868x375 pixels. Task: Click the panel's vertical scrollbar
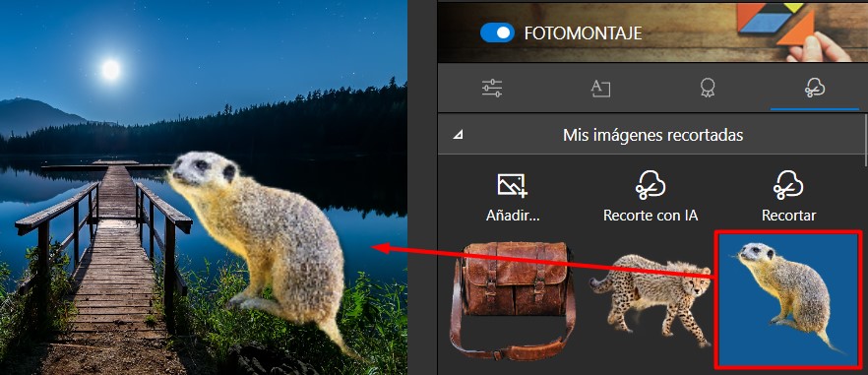coord(865,139)
